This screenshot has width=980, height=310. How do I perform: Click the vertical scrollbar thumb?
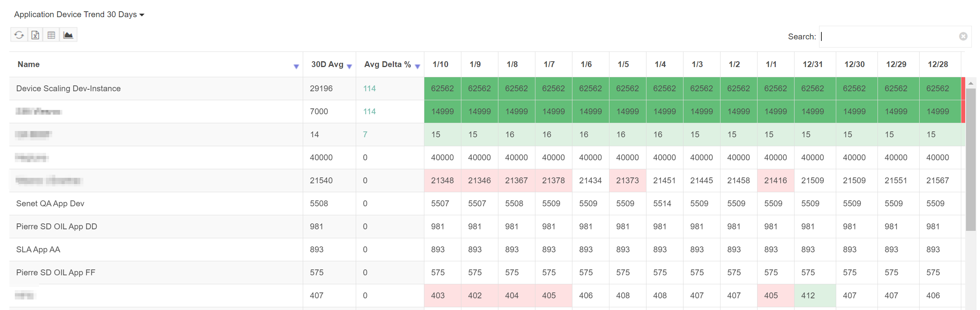tap(971, 159)
